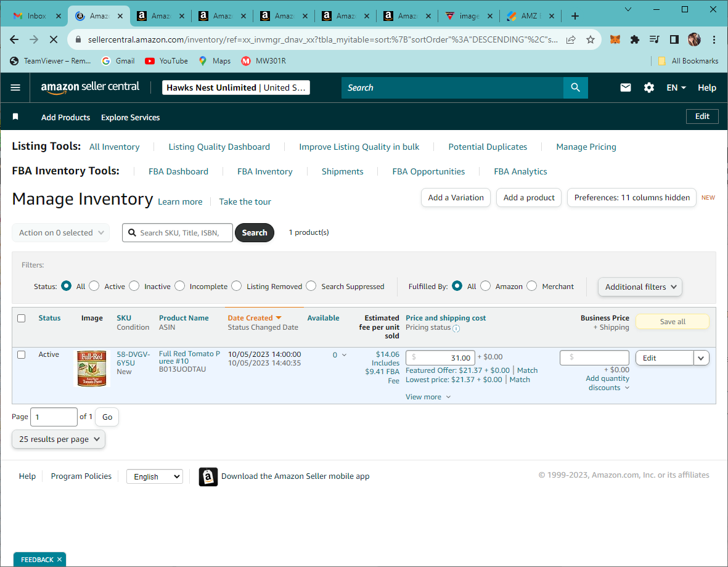This screenshot has width=728, height=567.
Task: Open the Help menu in header
Action: coord(706,88)
